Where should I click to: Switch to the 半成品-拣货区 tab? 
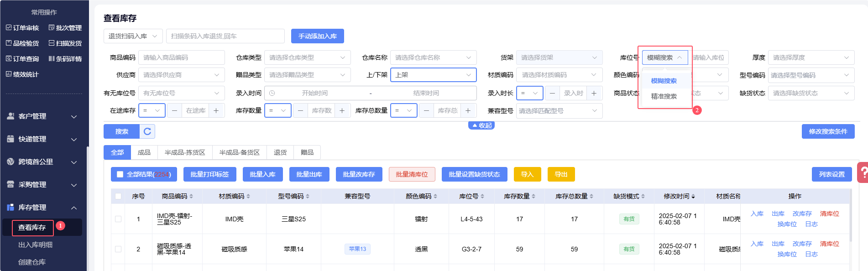click(x=185, y=152)
